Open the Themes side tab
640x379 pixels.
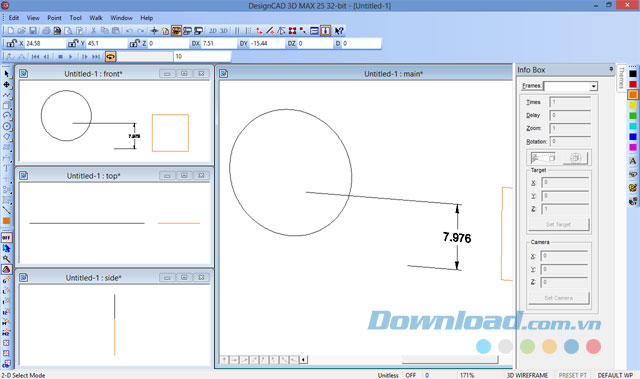(621, 78)
